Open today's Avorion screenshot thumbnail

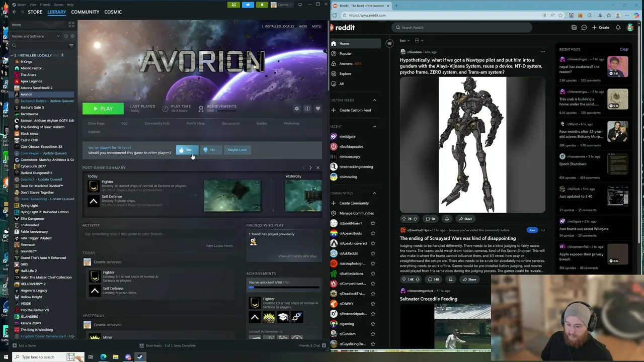click(232, 196)
